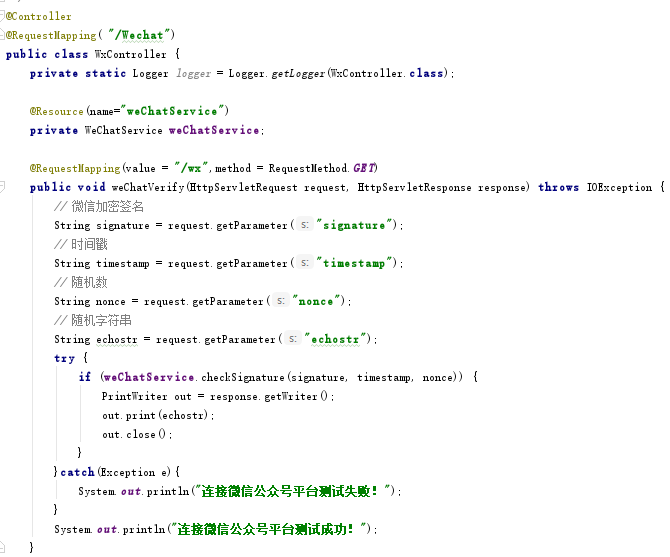Collapse the fold marker beside @Controller
The image size is (670, 557).
[3, 17]
